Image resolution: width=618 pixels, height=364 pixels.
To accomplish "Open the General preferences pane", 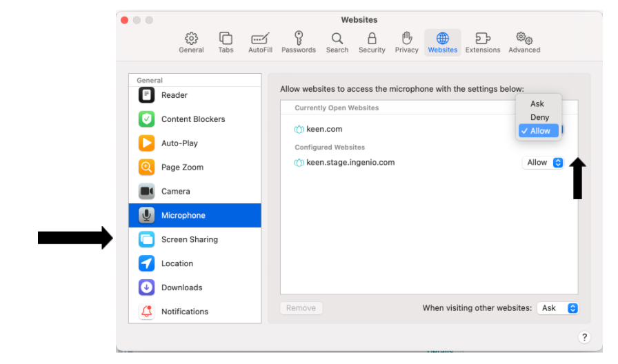I will tap(191, 42).
